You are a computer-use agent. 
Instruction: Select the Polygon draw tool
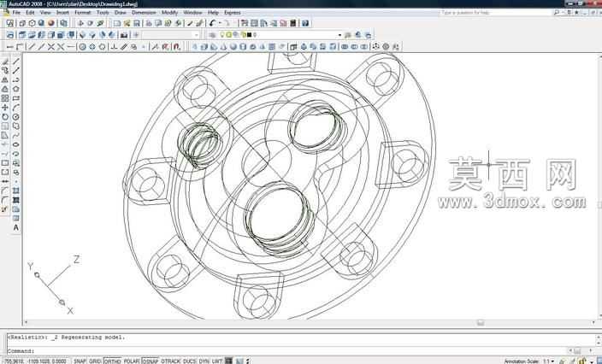coord(15,89)
